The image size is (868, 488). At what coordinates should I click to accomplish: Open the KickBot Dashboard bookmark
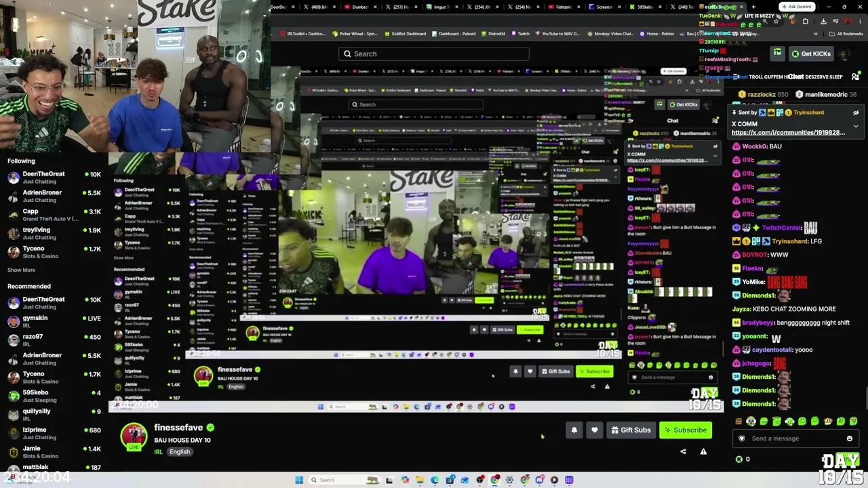[406, 34]
